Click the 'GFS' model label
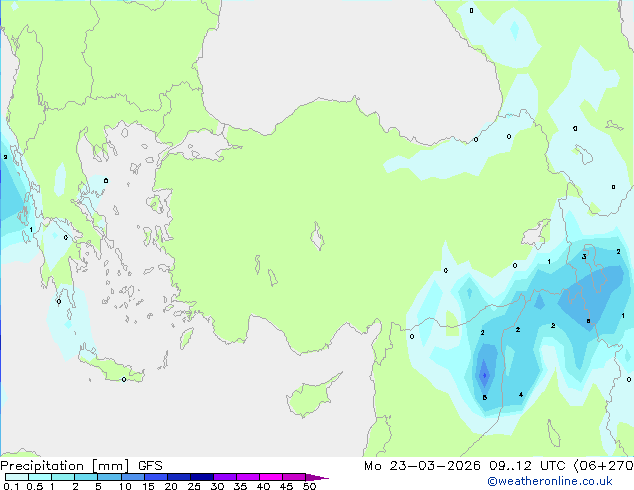The width and height of the screenshot is (634, 490). (x=150, y=466)
